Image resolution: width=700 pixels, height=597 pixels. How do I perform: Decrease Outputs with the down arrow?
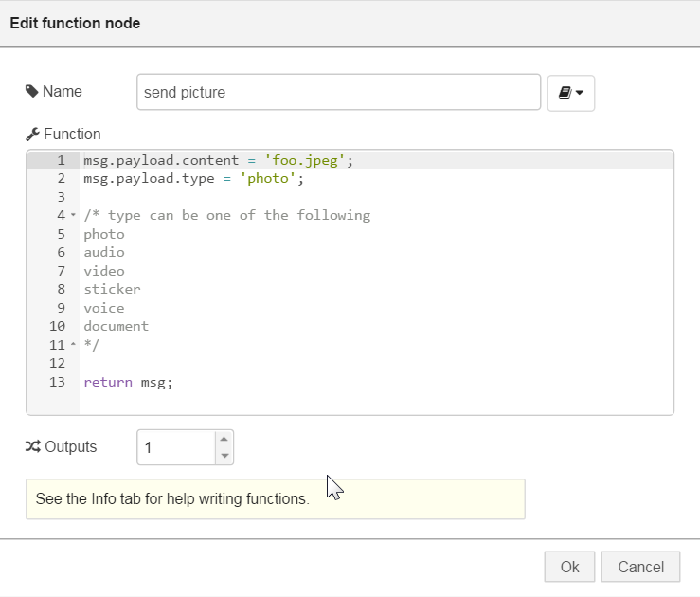(x=224, y=456)
